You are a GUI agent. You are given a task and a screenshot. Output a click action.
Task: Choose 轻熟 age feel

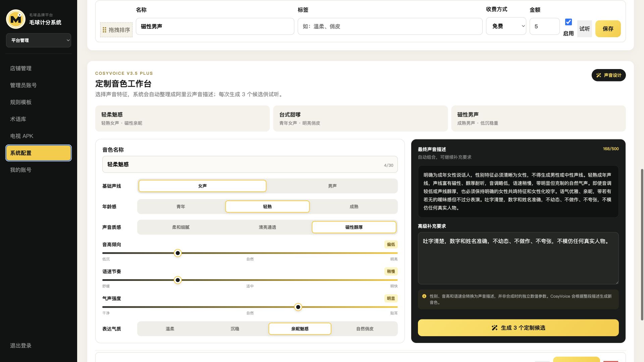coord(267,207)
